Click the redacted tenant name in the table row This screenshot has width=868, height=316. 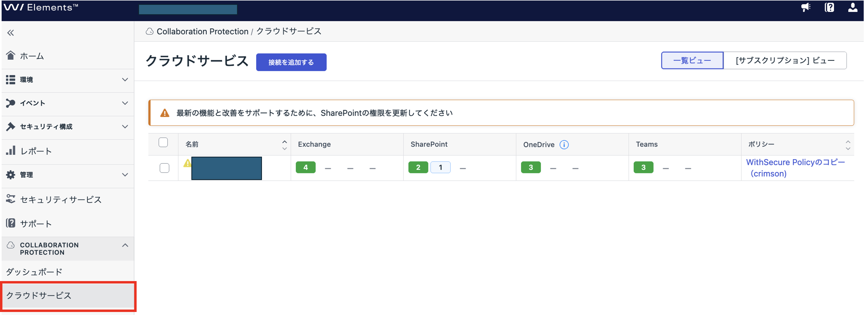coord(227,168)
